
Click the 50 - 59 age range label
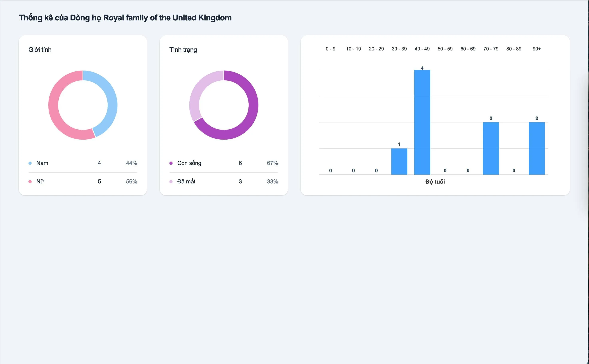coord(445,49)
